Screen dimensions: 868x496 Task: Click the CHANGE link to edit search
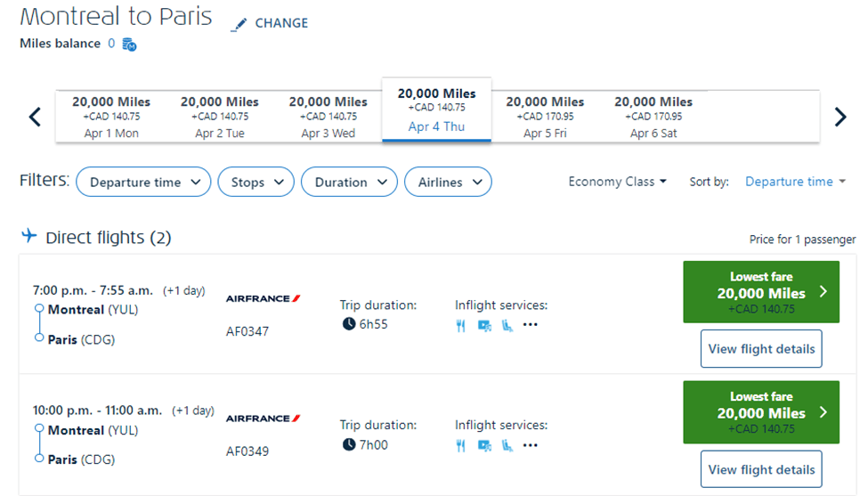(x=271, y=24)
